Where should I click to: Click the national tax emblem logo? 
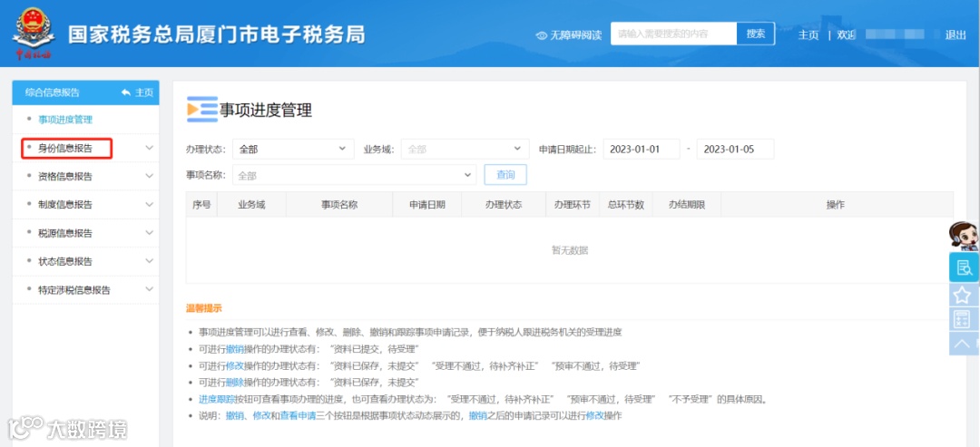[34, 32]
